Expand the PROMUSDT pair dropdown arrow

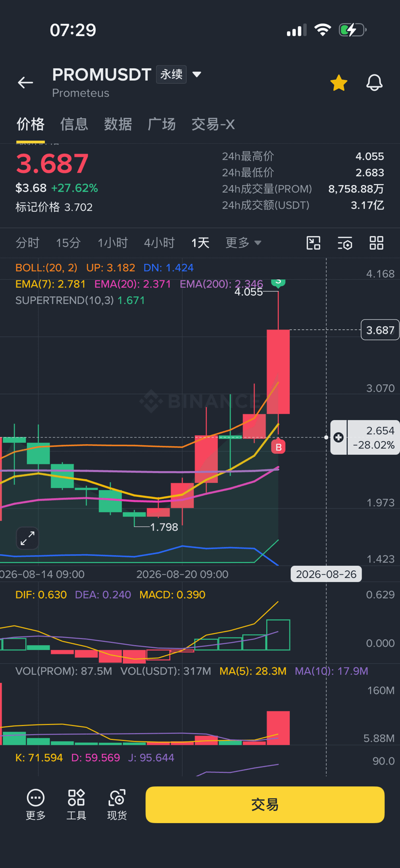tap(197, 74)
